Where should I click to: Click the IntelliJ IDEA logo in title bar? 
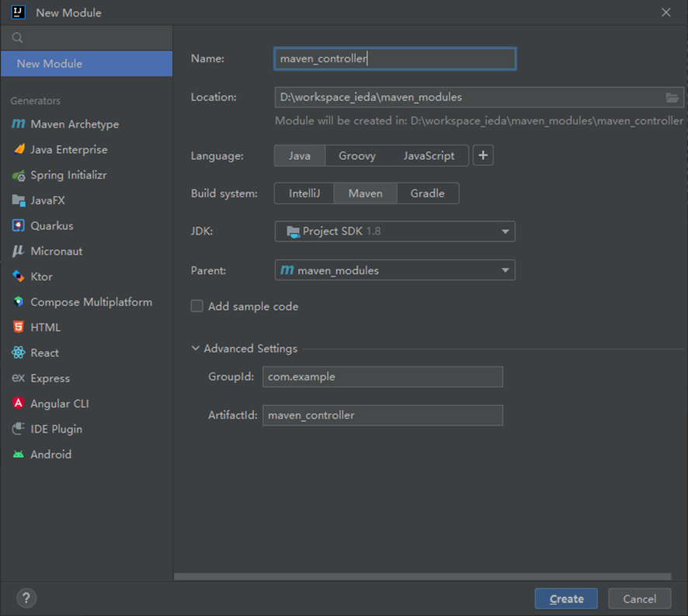click(x=18, y=12)
